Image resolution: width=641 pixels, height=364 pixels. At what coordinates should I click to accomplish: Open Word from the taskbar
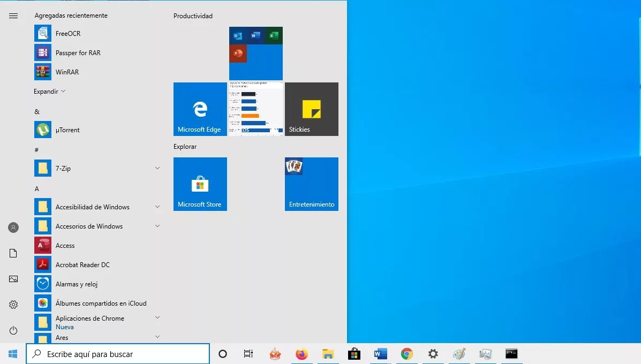coord(380,354)
